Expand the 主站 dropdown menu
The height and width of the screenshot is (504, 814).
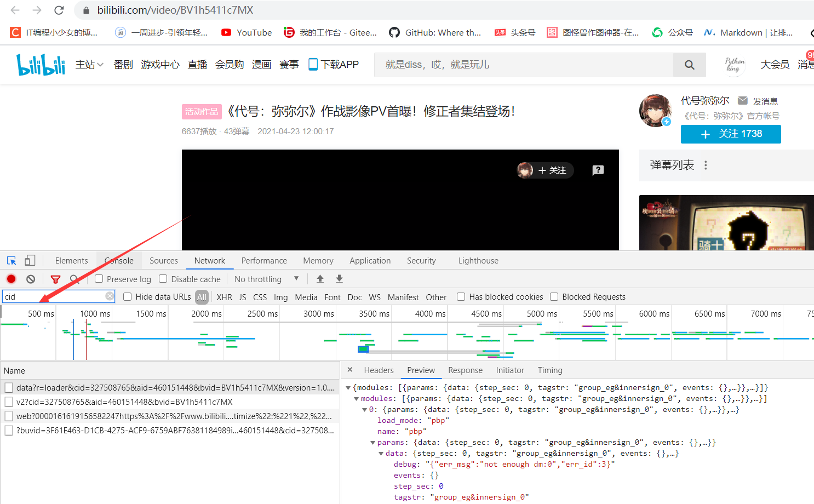tap(89, 65)
